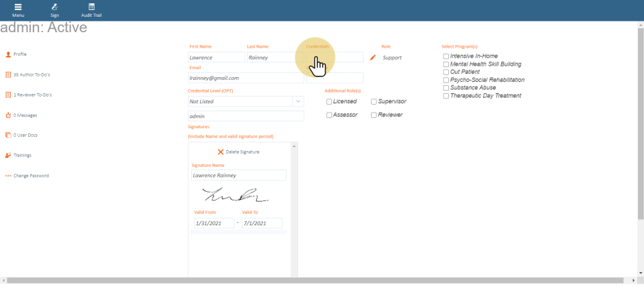Screen dimensions: 644x297
Task: Open the hamburger Menu icon
Action: pos(18,7)
